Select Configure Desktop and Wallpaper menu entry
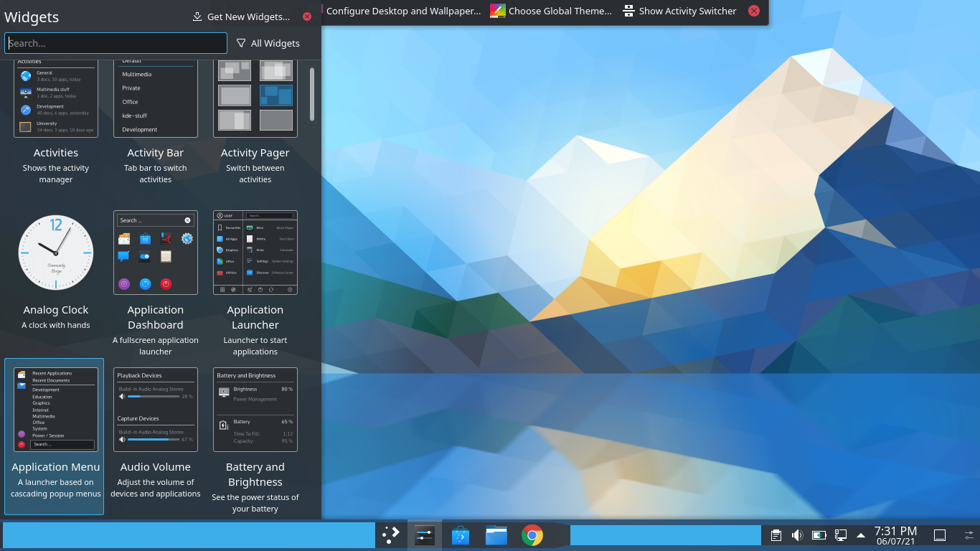Viewport: 980px width, 551px height. pos(403,11)
